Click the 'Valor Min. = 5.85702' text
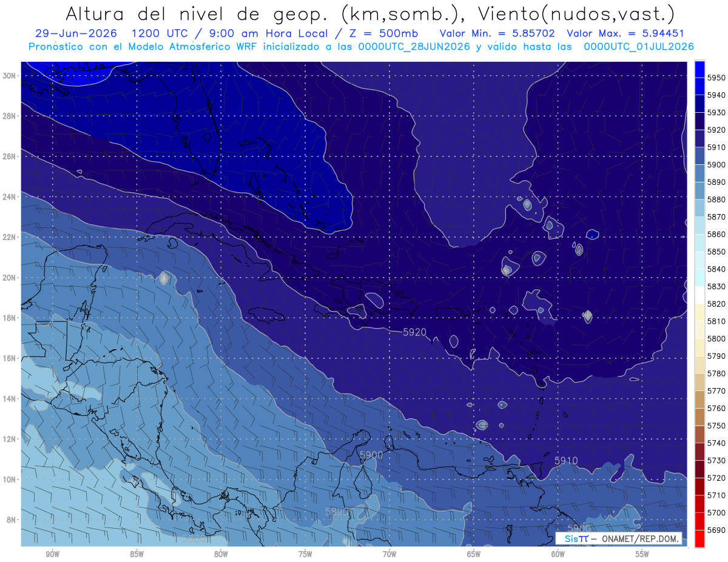This screenshot has height=562, width=728. tap(497, 33)
